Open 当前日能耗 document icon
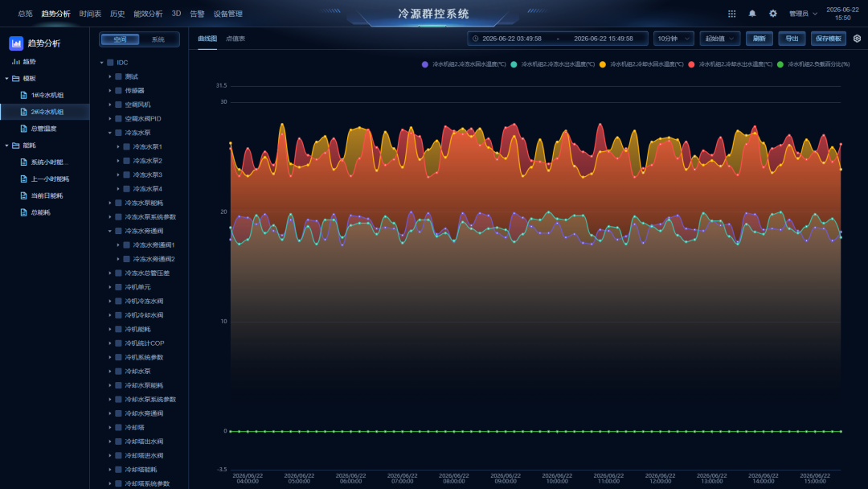Viewport: 868px width, 489px height. pyautogui.click(x=23, y=195)
